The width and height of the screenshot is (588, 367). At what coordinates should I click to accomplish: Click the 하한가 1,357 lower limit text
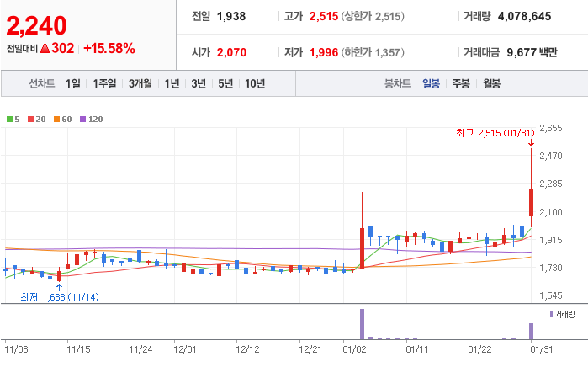pos(373,52)
